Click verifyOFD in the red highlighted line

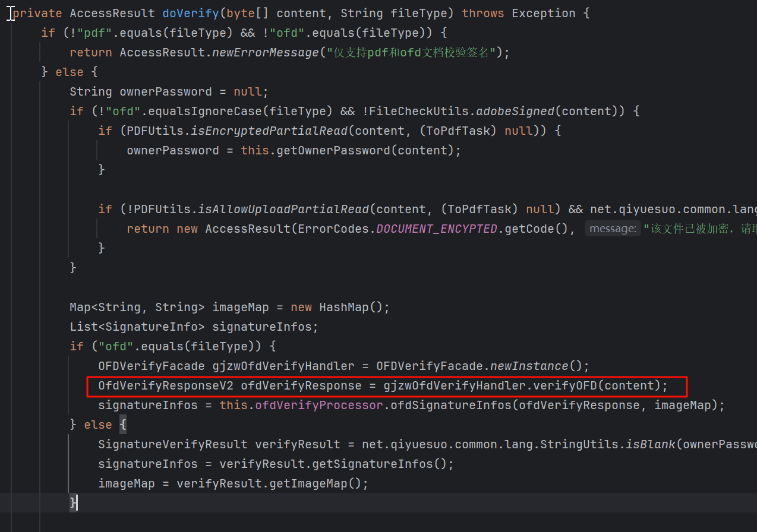[x=565, y=385]
